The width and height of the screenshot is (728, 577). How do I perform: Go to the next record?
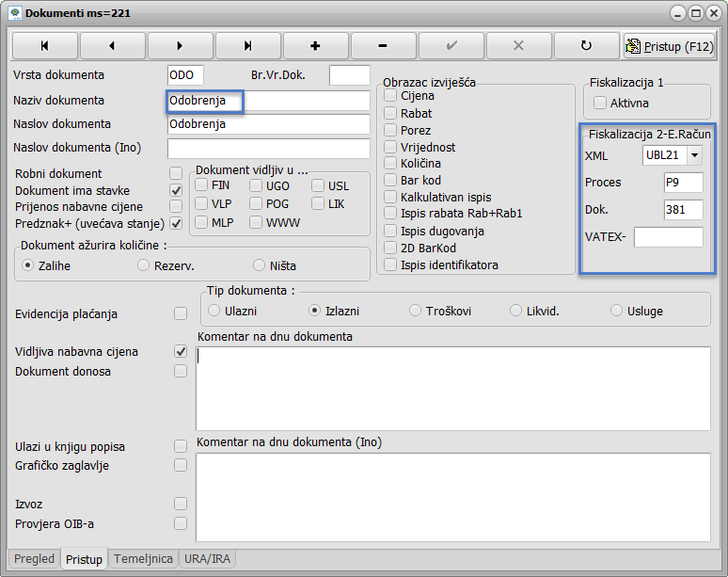click(x=180, y=45)
